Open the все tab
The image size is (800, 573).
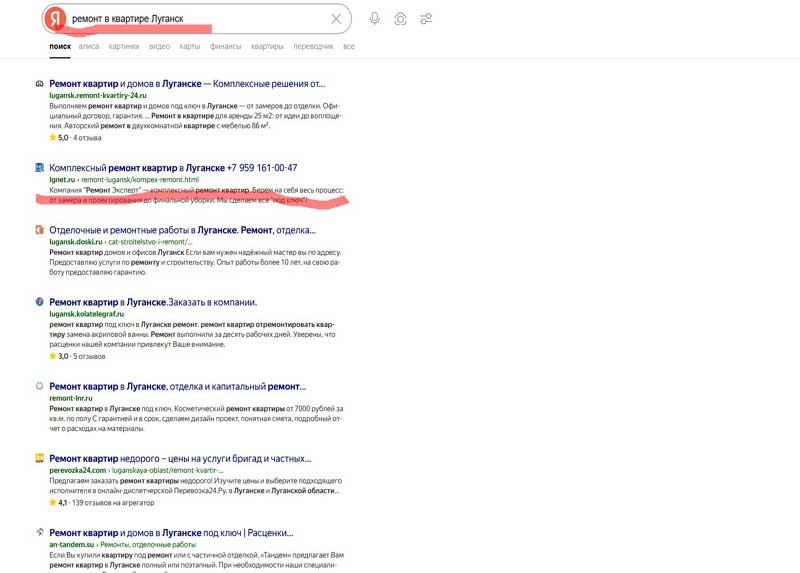pos(349,46)
